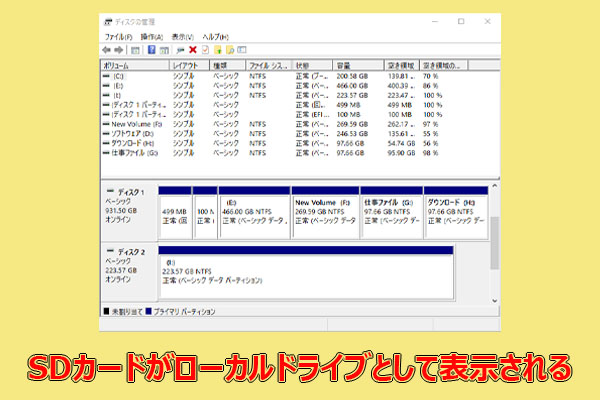The width and height of the screenshot is (600, 400).
Task: Open the ヘルプ(H) menu
Action: tap(215, 37)
